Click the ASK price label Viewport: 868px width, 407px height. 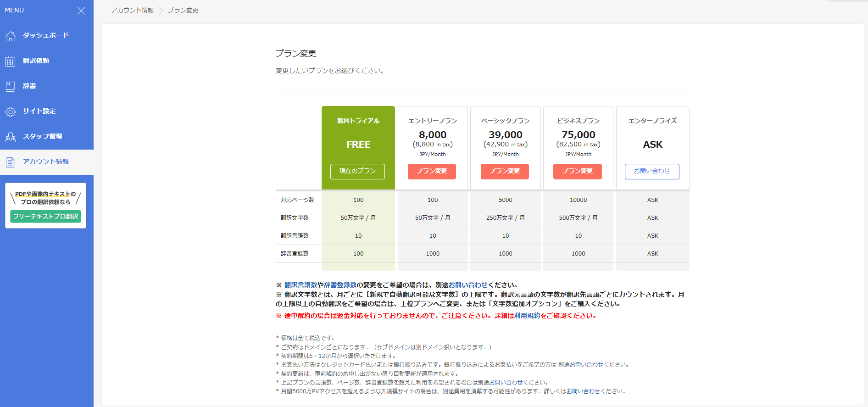[653, 145]
